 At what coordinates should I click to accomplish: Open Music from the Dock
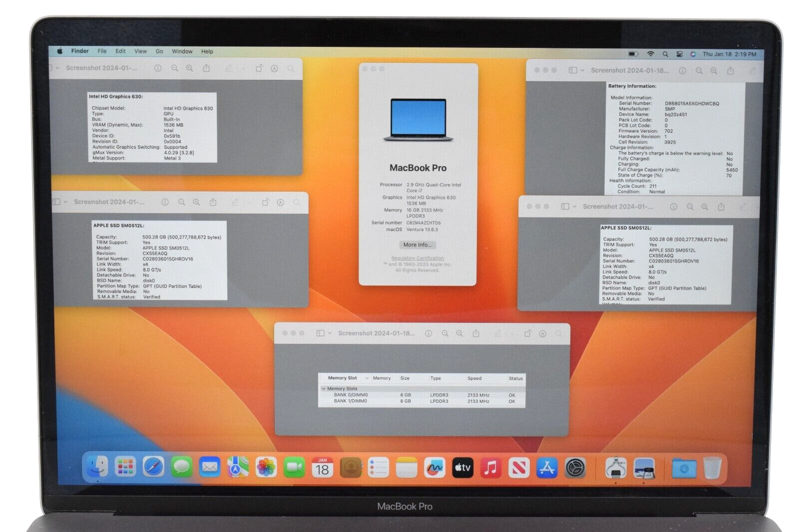click(x=491, y=467)
